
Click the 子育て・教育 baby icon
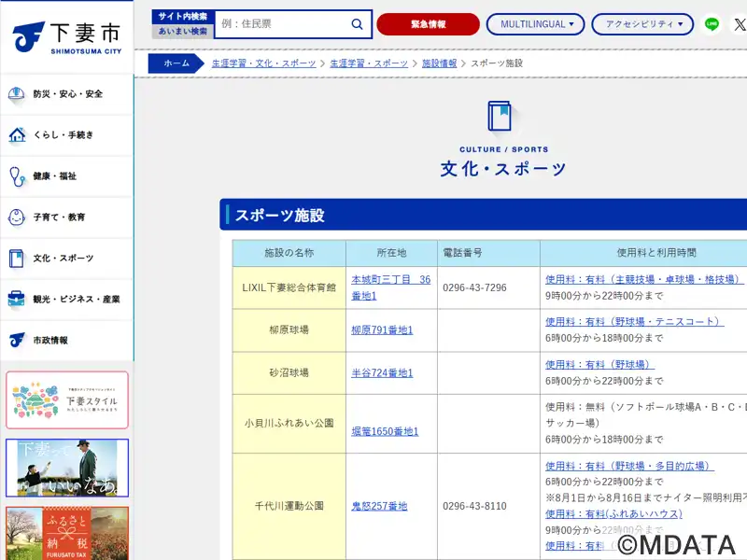17,217
